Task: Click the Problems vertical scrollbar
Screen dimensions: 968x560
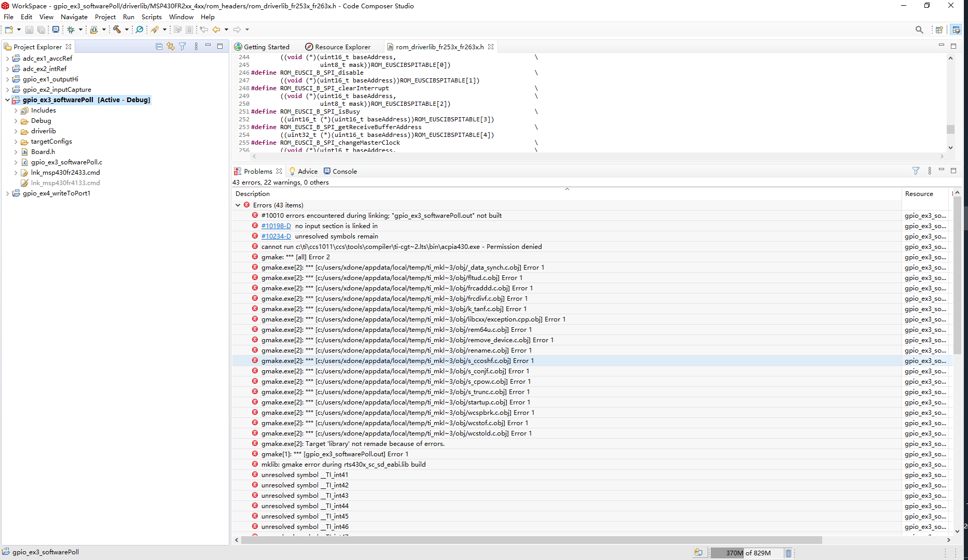Action: coord(957,275)
